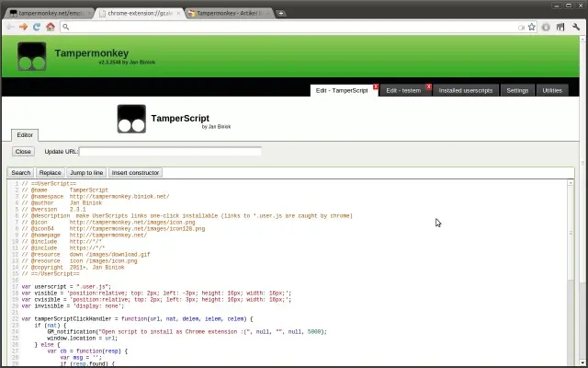
Task: Click the TamperScript icon beside the script title
Action: point(131,119)
